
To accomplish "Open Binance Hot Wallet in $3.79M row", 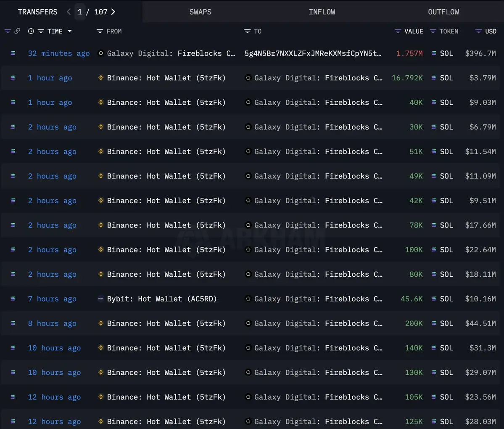I will coord(166,78).
